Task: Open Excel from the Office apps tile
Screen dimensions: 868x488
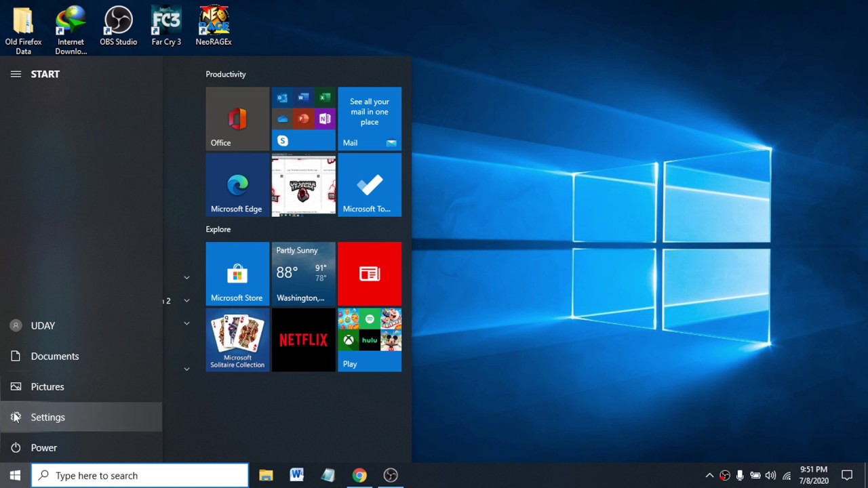Action: point(325,98)
